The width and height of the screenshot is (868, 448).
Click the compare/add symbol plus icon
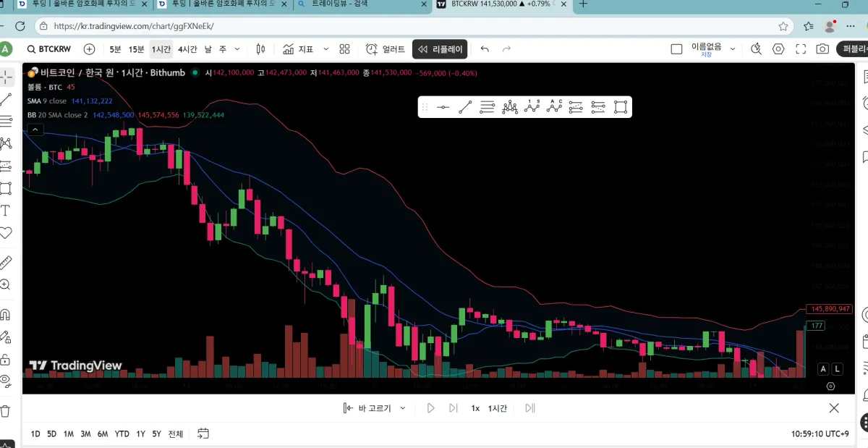click(x=89, y=49)
